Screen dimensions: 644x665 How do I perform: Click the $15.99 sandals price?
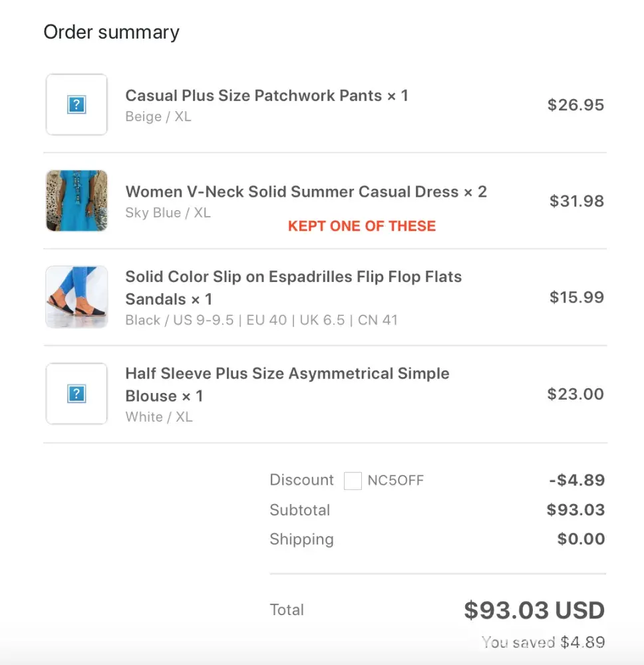click(576, 298)
